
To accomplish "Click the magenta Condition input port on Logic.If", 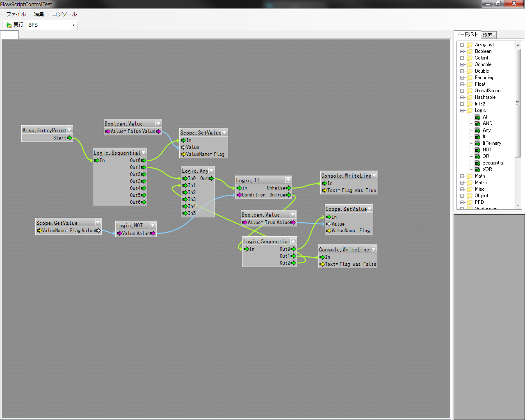I will click(x=239, y=195).
